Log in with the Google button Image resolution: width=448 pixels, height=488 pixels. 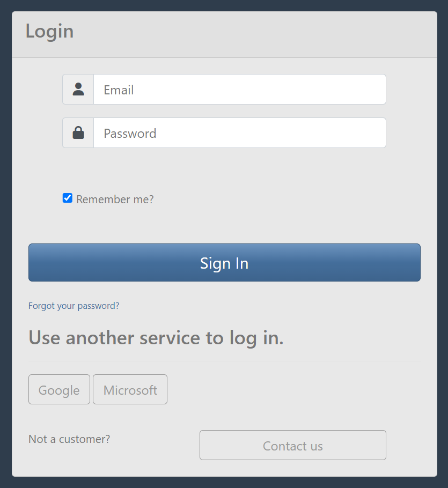point(59,390)
